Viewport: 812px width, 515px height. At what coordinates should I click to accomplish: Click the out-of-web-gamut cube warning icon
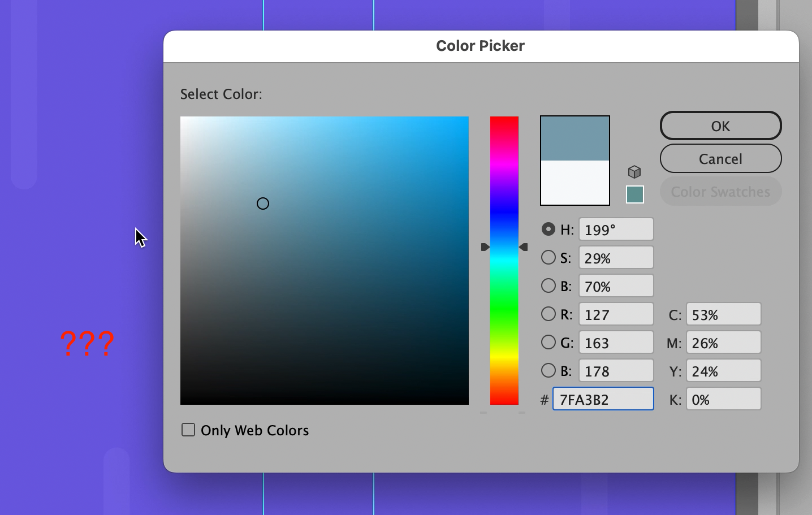[634, 171]
